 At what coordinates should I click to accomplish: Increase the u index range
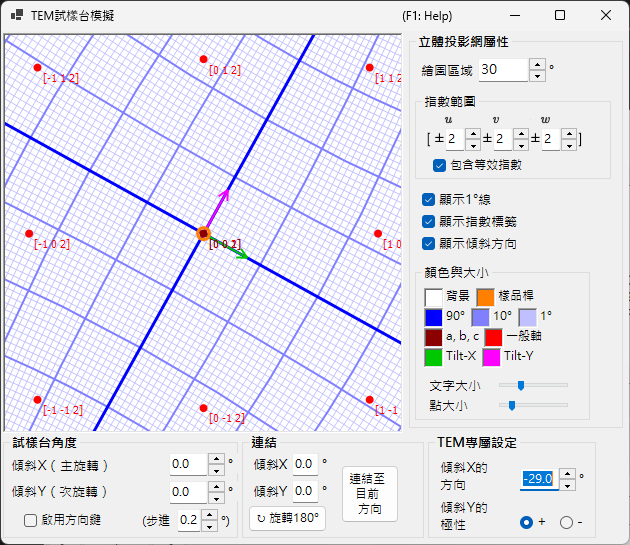pos(473,133)
